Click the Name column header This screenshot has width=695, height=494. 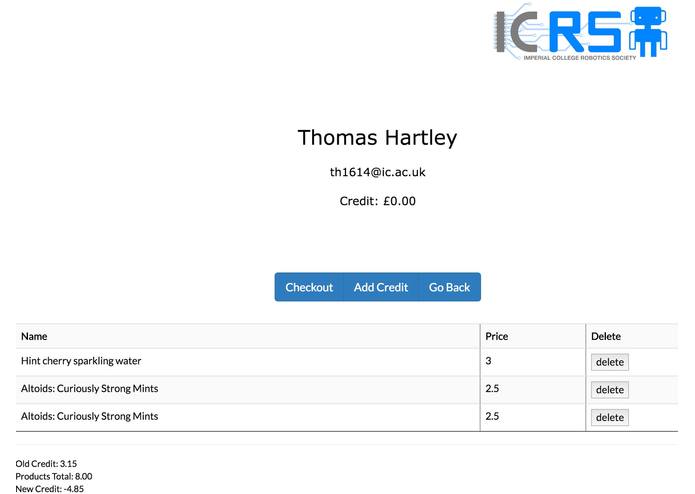pos(34,336)
